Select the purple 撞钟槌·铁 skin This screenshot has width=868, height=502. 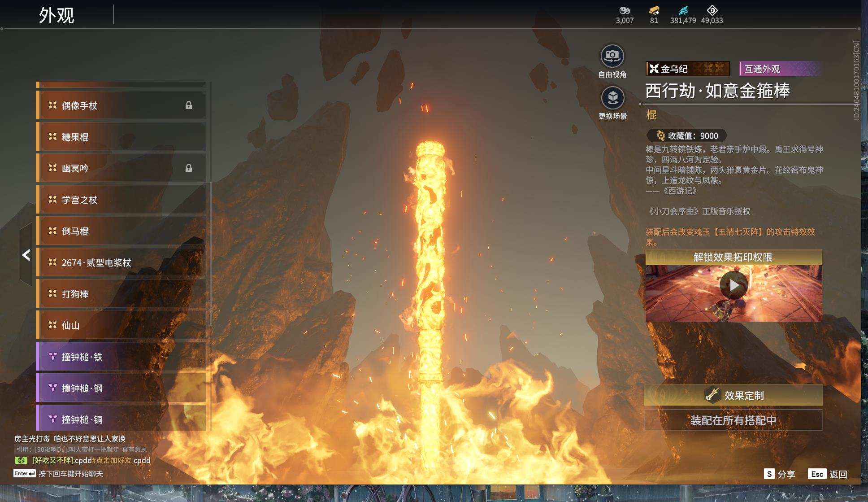121,357
